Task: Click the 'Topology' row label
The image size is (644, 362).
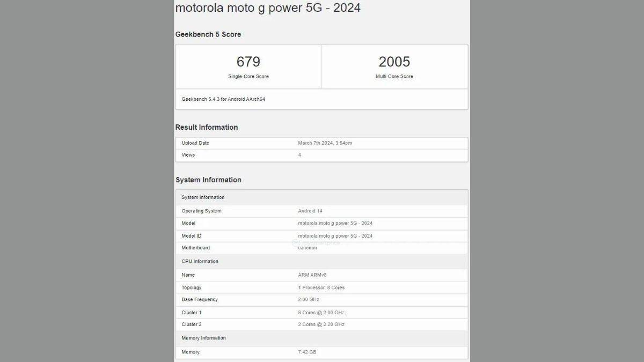Action: pos(192,288)
